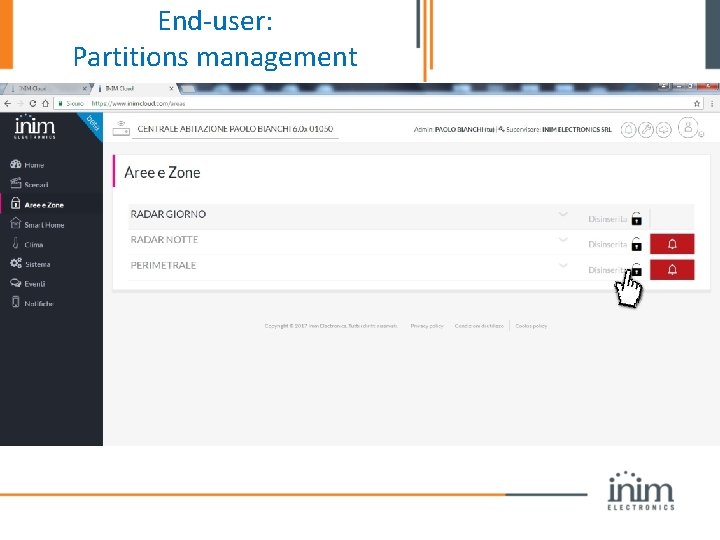Click the Sistema gears icon
This screenshot has height=540, width=720.
pos(16,263)
